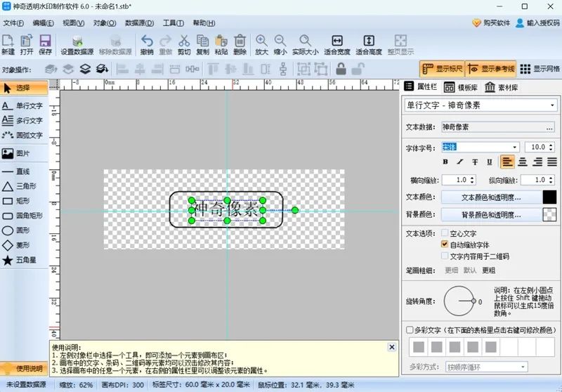Switch to the 素材库 material library tab

tap(501, 87)
